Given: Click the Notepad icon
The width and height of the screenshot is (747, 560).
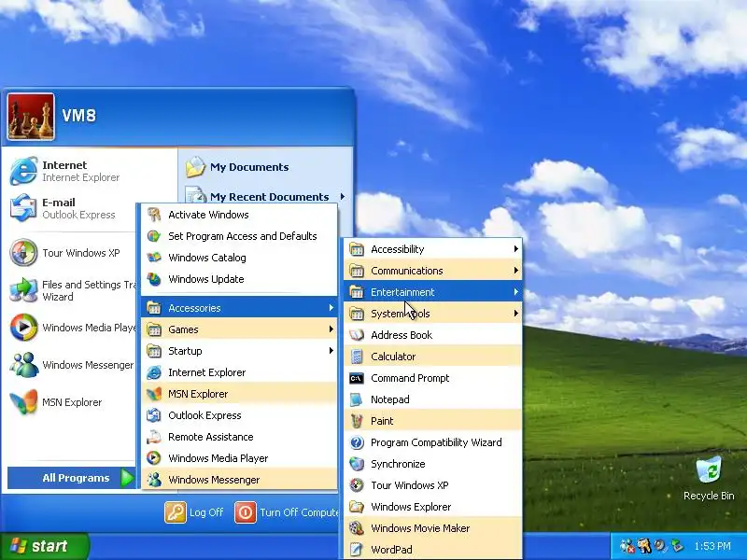Looking at the screenshot, I should [x=357, y=399].
